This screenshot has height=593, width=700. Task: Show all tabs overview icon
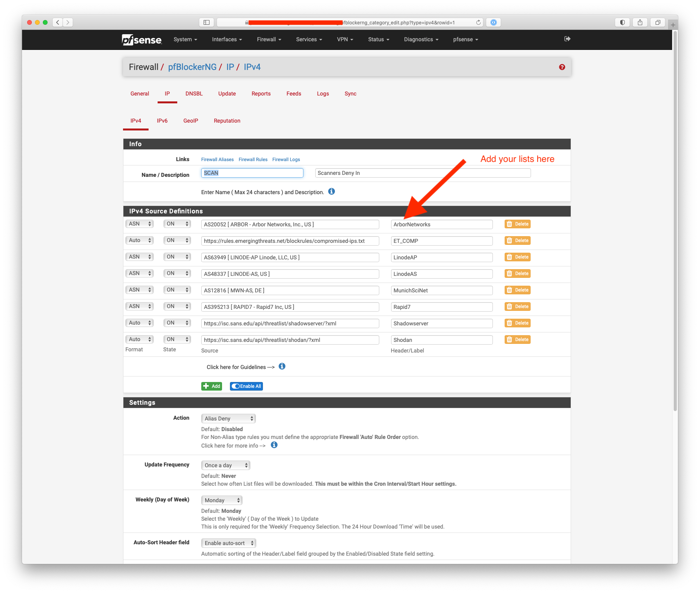pos(658,22)
